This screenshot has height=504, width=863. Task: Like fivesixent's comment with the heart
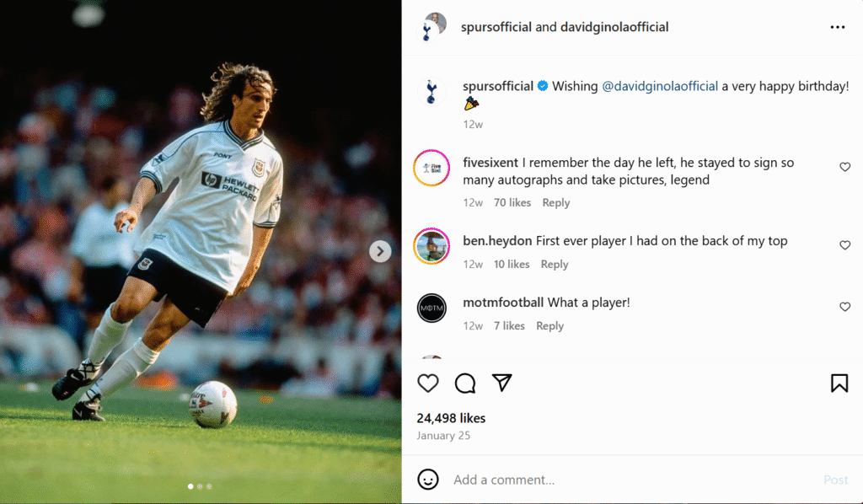[x=844, y=166]
